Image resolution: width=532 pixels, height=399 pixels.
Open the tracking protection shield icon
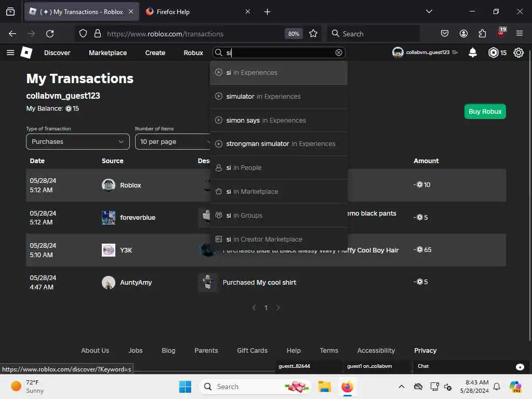coord(83,34)
